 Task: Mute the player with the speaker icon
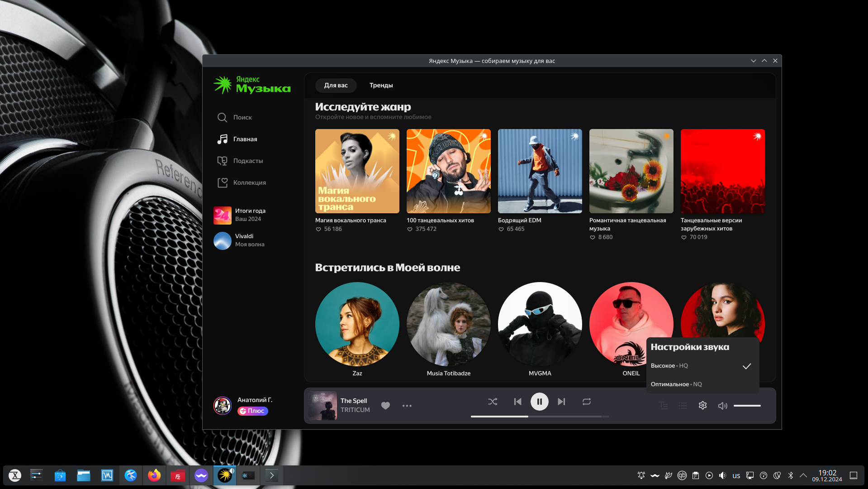pyautogui.click(x=723, y=406)
